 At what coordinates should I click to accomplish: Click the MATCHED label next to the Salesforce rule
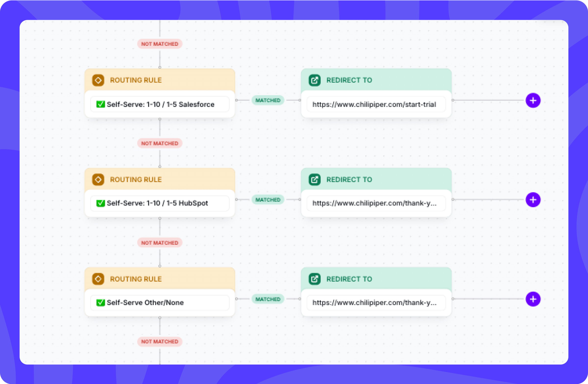coord(268,100)
